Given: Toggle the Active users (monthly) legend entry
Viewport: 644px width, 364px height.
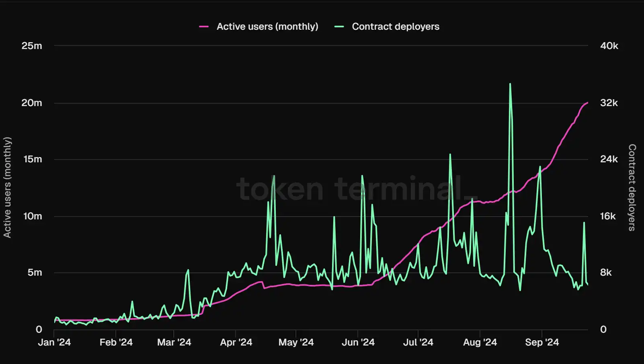Looking at the screenshot, I should pyautogui.click(x=267, y=27).
